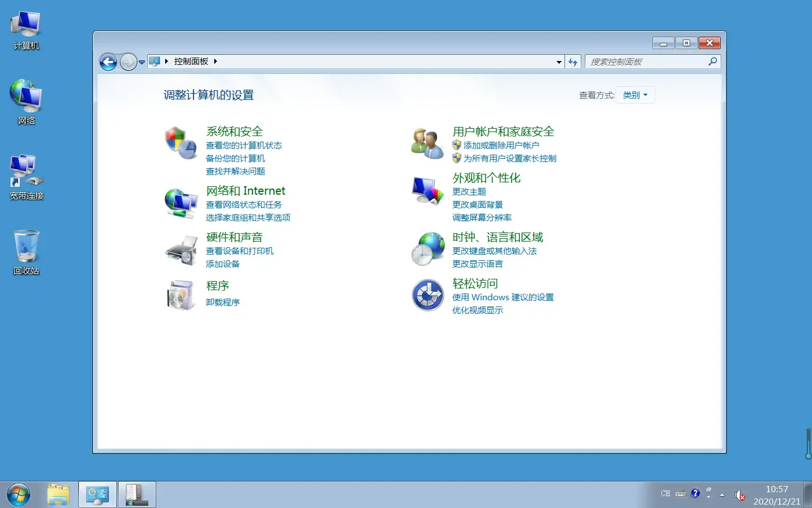This screenshot has height=508, width=812.
Task: Click the 硬件和声音 printer icon
Action: click(x=180, y=250)
